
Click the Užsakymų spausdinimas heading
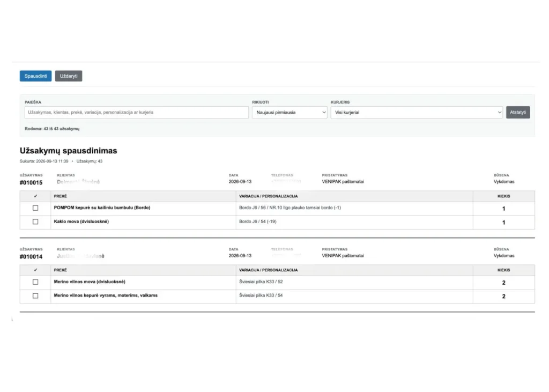coord(68,151)
